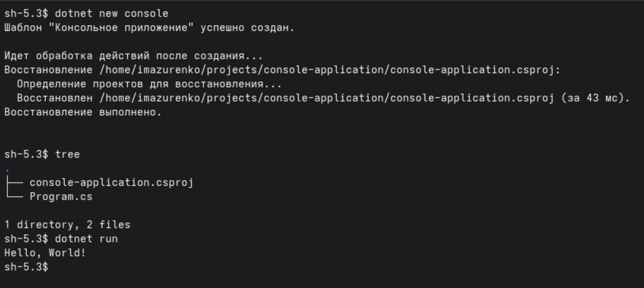Viewport: 644px width, 288px height.
Task: Click the "Идет обработка действий после создания..." line
Action: point(133,56)
